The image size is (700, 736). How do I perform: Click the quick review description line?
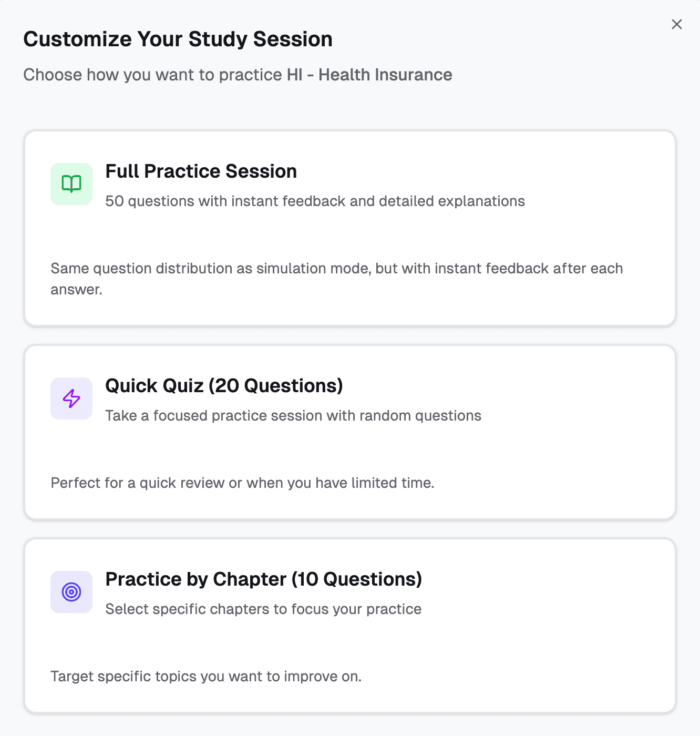point(243,483)
